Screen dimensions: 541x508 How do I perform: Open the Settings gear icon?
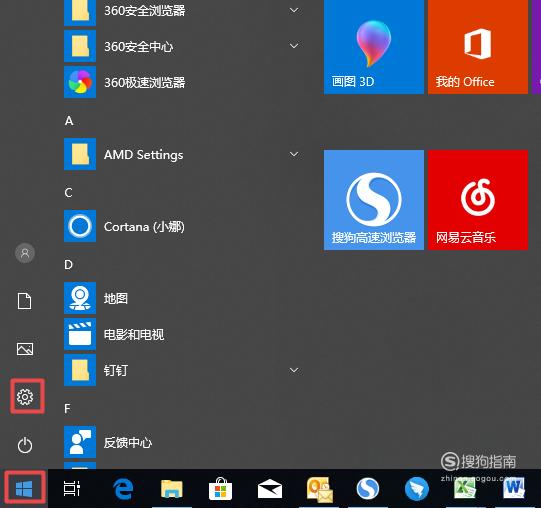pyautogui.click(x=25, y=397)
